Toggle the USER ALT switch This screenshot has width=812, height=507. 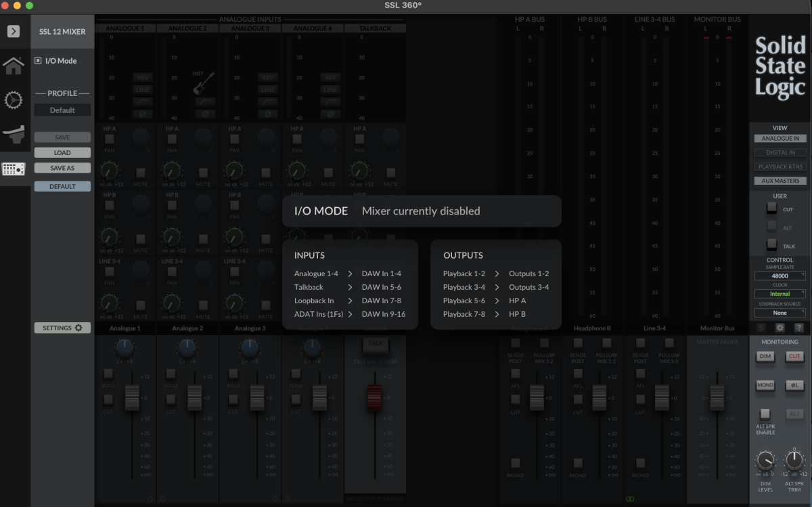point(771,227)
